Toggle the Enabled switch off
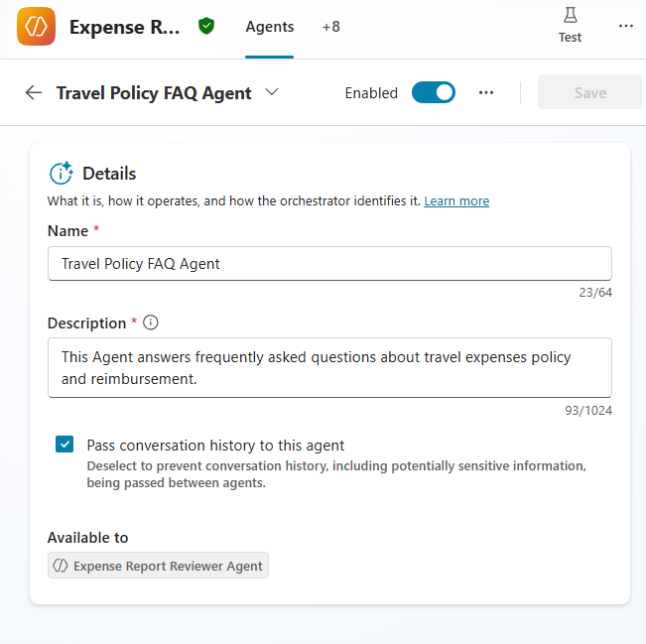The image size is (646, 644). click(433, 93)
